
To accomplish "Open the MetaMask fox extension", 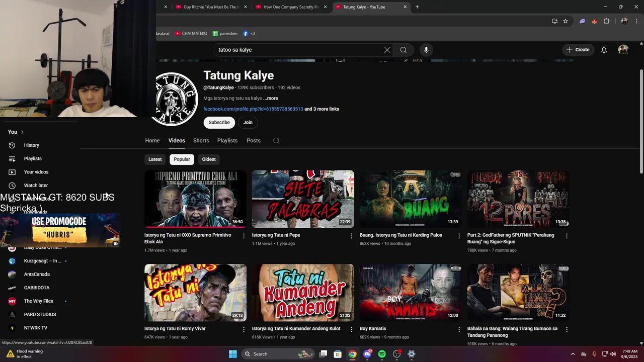I will pos(594,21).
